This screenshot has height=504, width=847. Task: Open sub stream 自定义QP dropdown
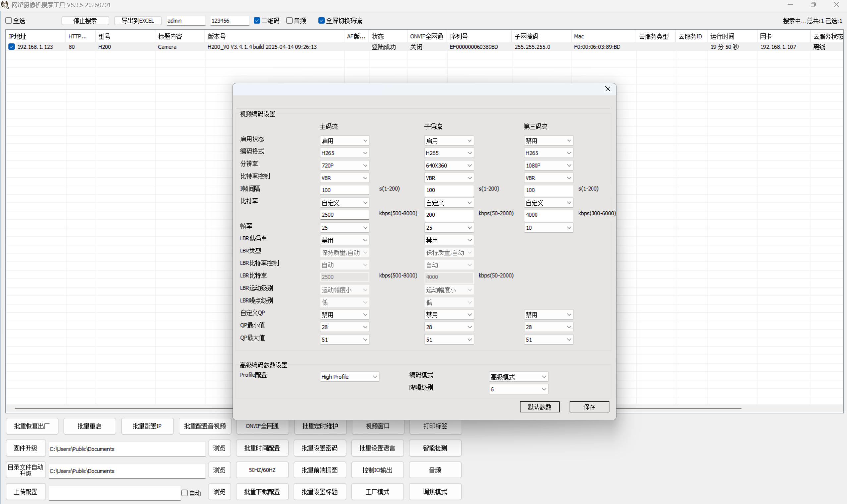click(x=449, y=315)
